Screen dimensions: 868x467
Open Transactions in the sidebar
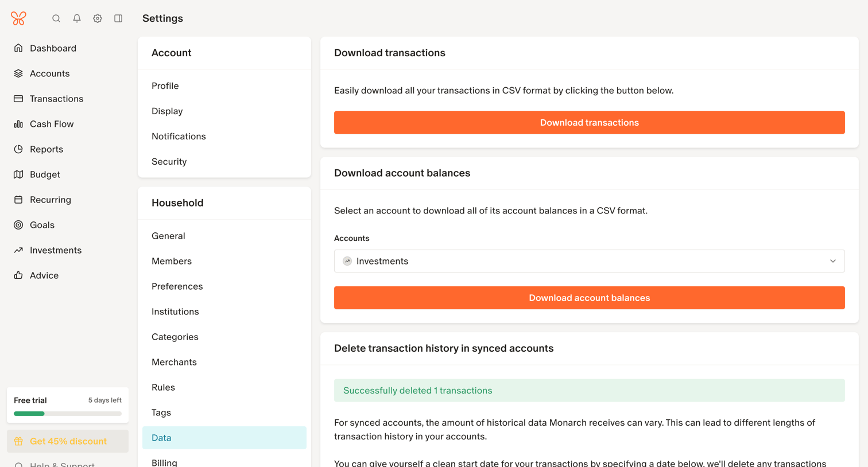click(68, 99)
